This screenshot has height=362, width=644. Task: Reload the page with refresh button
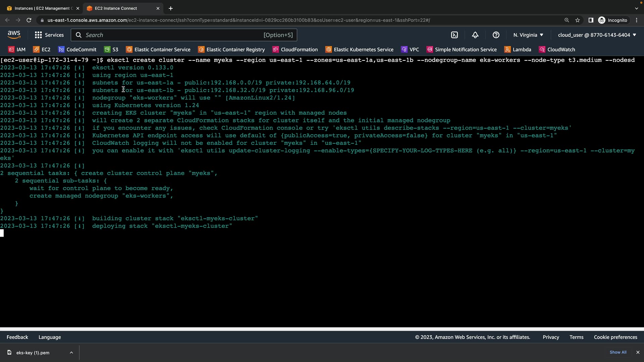[x=29, y=20]
